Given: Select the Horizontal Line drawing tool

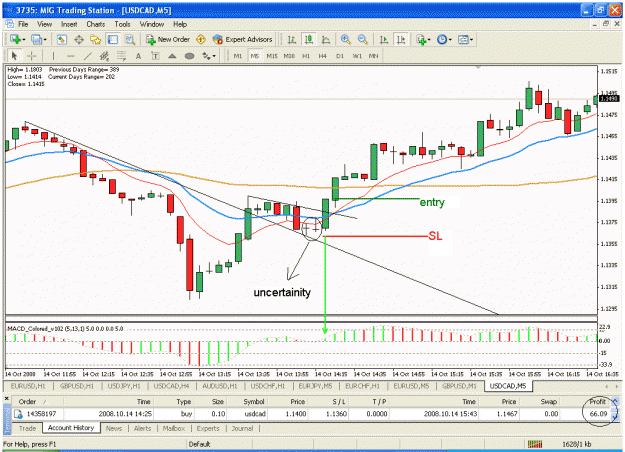Looking at the screenshot, I should 71,56.
